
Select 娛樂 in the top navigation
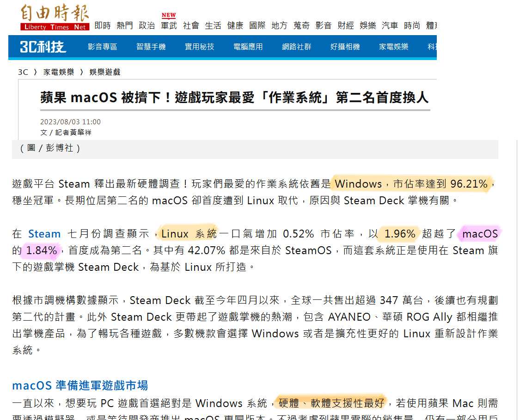368,25
